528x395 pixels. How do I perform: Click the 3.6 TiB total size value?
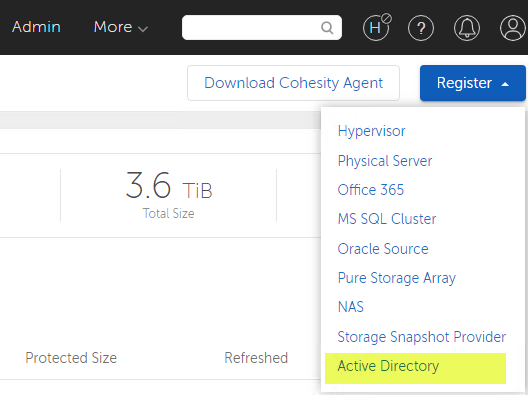click(x=169, y=186)
